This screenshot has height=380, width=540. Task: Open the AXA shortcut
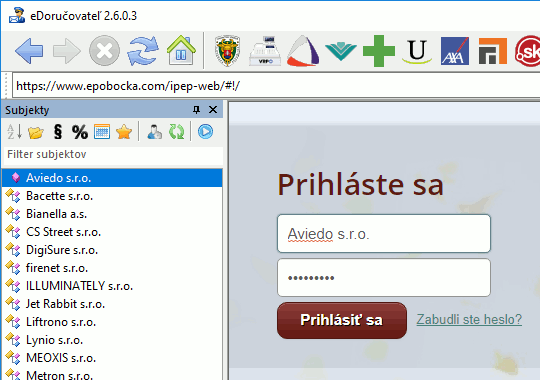(455, 51)
